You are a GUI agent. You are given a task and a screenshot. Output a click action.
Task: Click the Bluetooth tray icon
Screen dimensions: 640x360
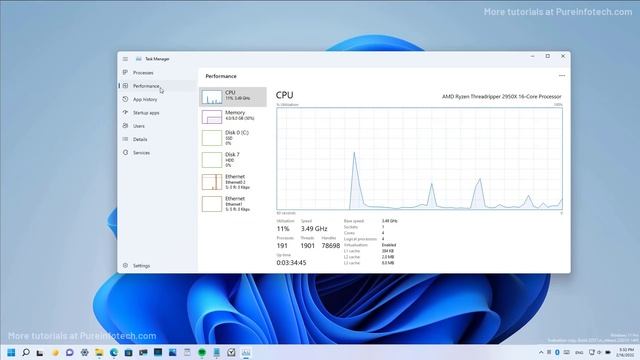557,352
